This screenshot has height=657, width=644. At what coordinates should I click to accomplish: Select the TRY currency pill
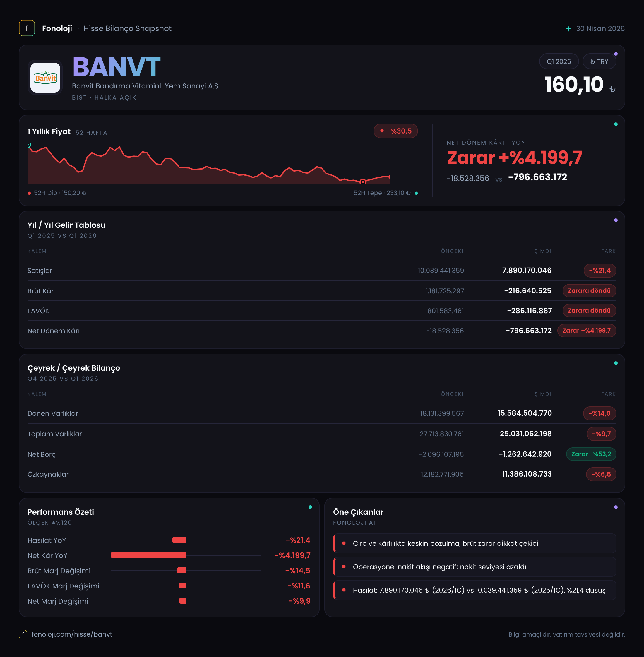[599, 61]
